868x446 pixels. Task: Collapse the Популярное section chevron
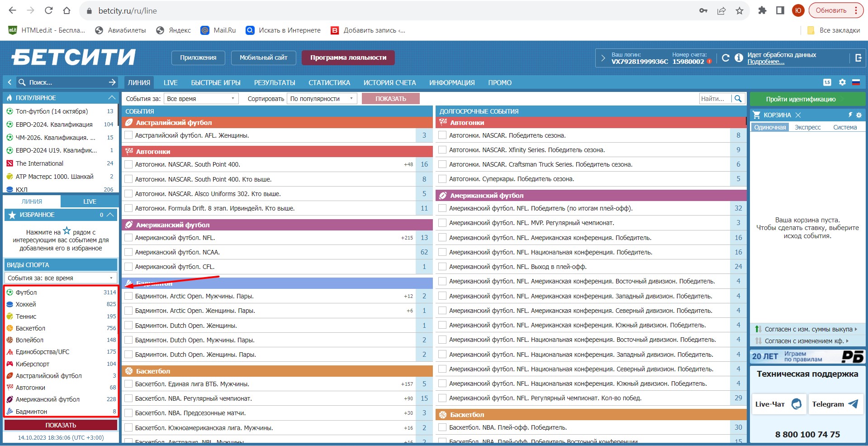tap(112, 98)
